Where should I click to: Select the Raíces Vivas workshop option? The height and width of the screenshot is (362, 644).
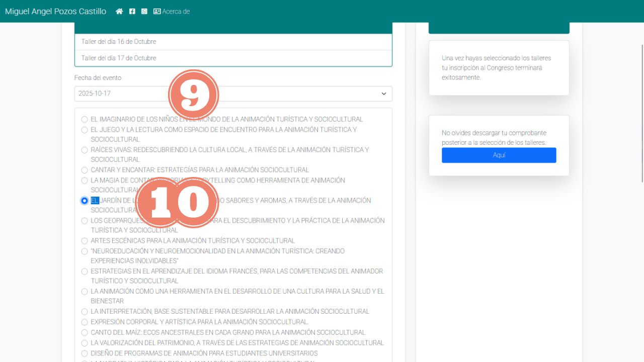point(85,150)
